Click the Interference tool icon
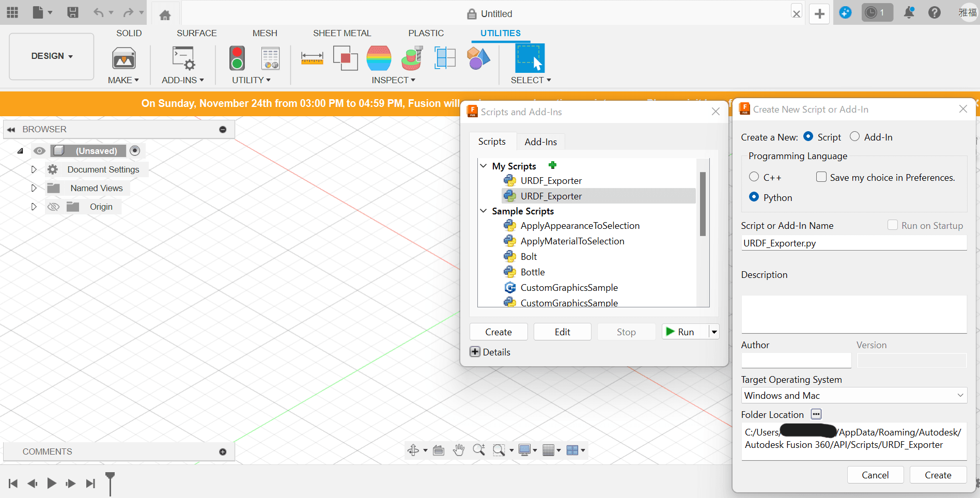The image size is (980, 498). point(345,58)
